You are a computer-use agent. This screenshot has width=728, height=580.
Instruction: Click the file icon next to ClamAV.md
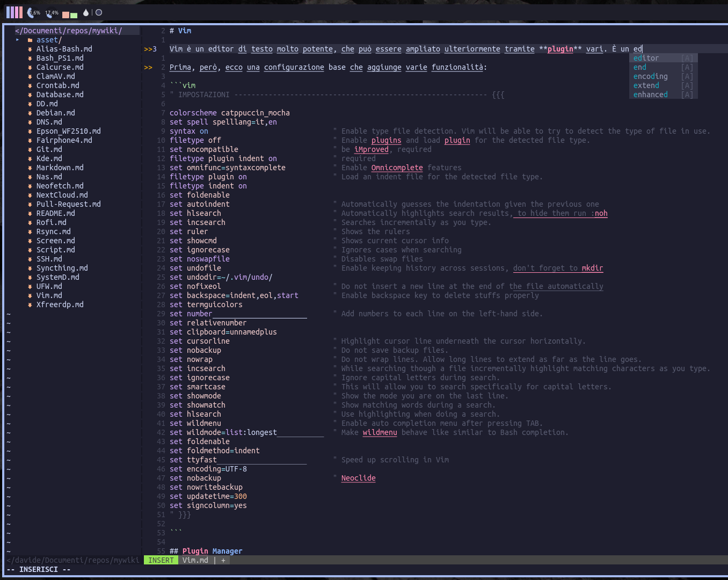click(30, 76)
